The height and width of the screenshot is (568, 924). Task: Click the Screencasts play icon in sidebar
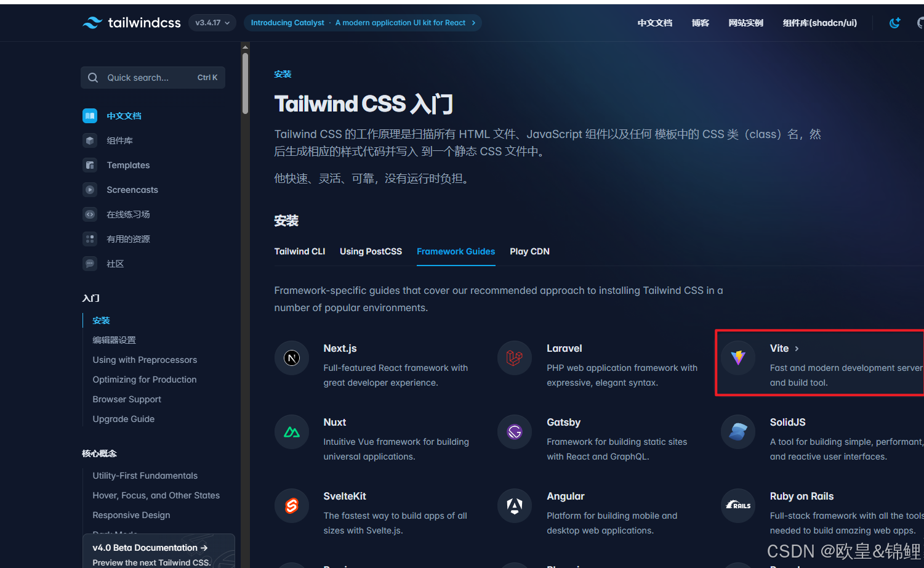click(90, 190)
